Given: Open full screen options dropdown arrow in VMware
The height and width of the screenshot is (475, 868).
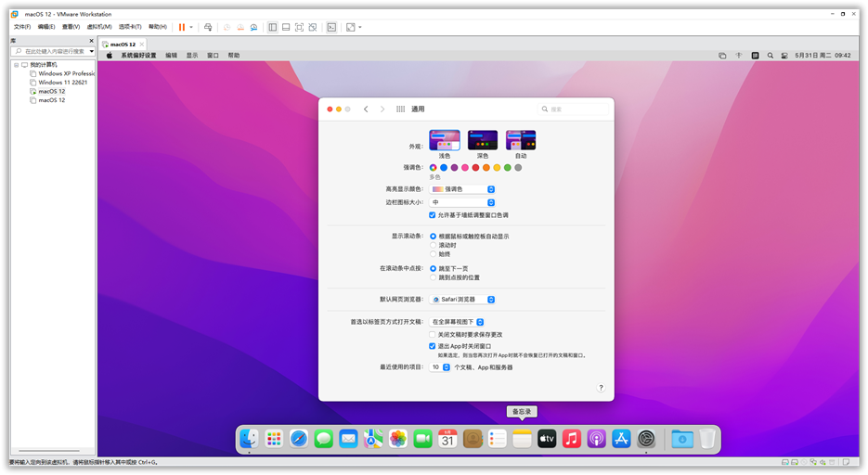Looking at the screenshot, I should click(360, 27).
